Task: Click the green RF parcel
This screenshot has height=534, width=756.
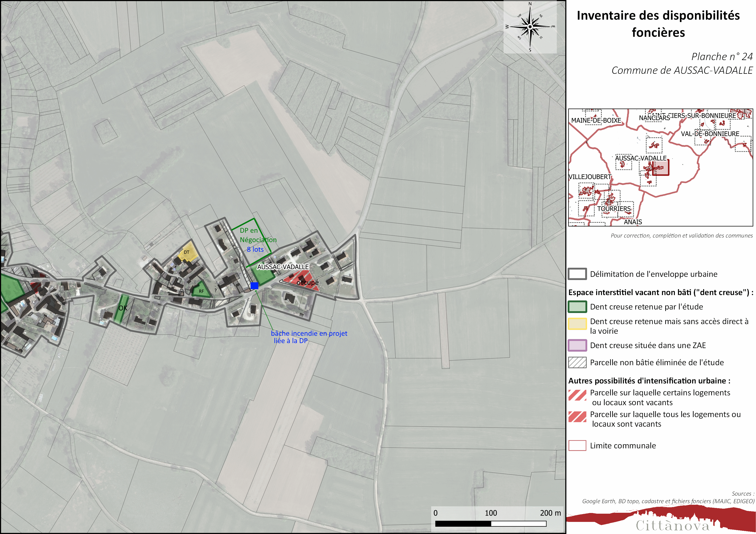Action: tap(201, 291)
